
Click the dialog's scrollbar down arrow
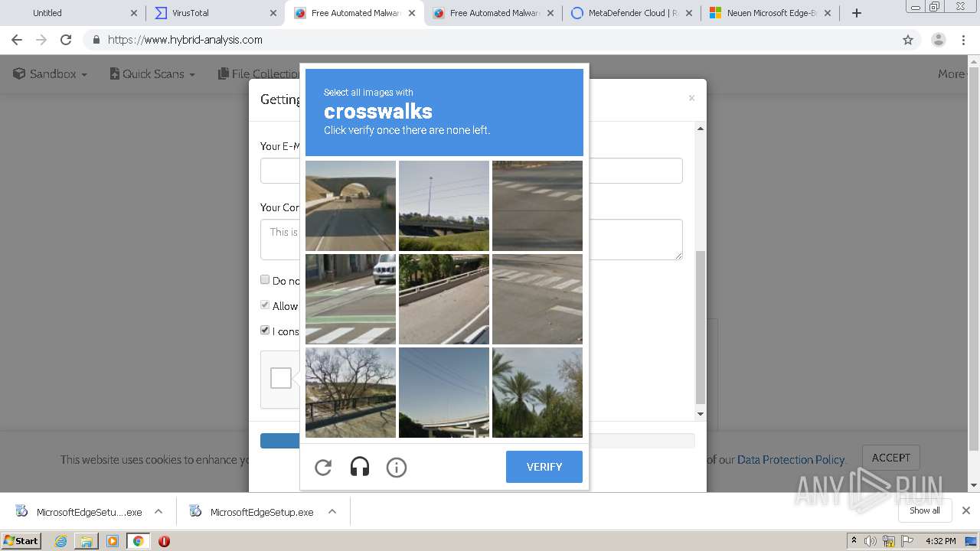(x=700, y=414)
